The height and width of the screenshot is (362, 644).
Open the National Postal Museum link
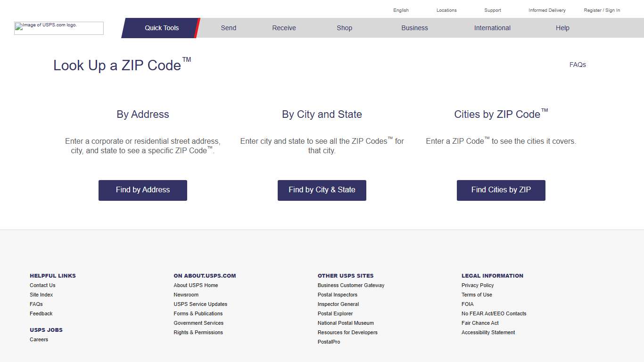click(x=346, y=323)
